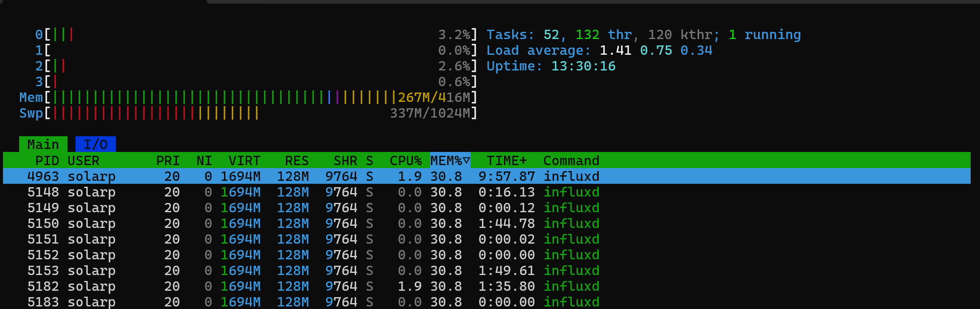Screen dimensions: 980x309
Task: Click the CPU 1 usage meter
Action: [x=256, y=50]
